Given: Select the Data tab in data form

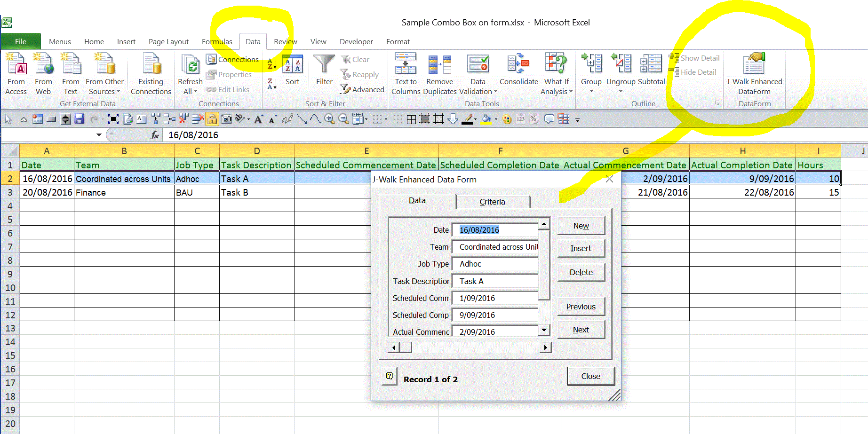Looking at the screenshot, I should coord(417,200).
